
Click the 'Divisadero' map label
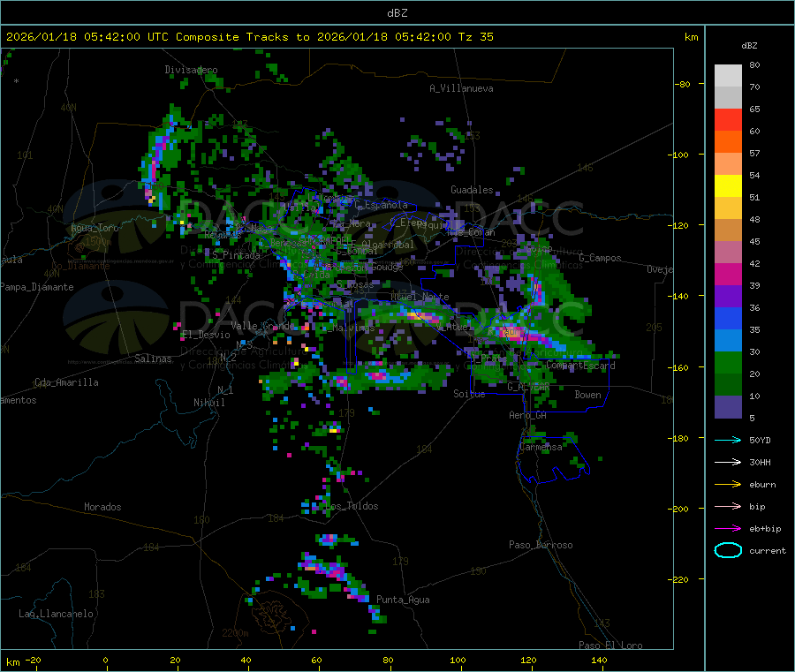[x=191, y=70]
